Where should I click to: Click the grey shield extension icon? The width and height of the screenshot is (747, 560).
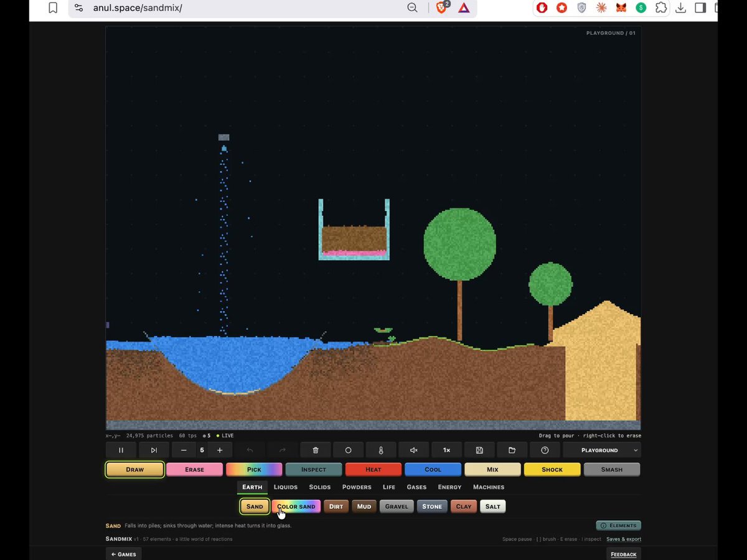tap(581, 8)
